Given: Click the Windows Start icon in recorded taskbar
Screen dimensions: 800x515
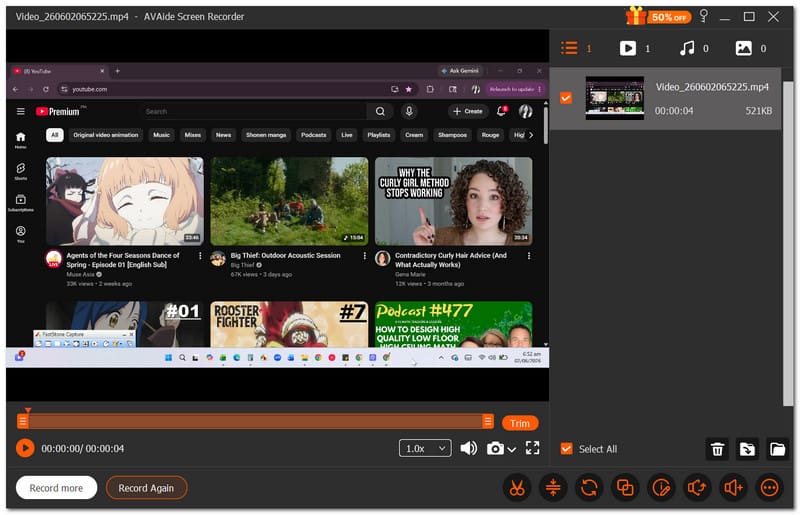Looking at the screenshot, I should (x=168, y=358).
